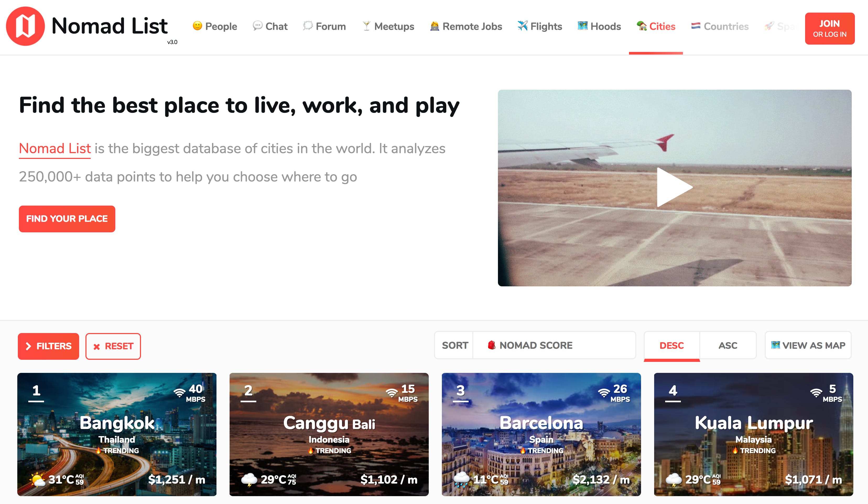The width and height of the screenshot is (868, 504).
Task: Click the 11°C temperature on Barcelona card
Action: pyautogui.click(x=486, y=480)
